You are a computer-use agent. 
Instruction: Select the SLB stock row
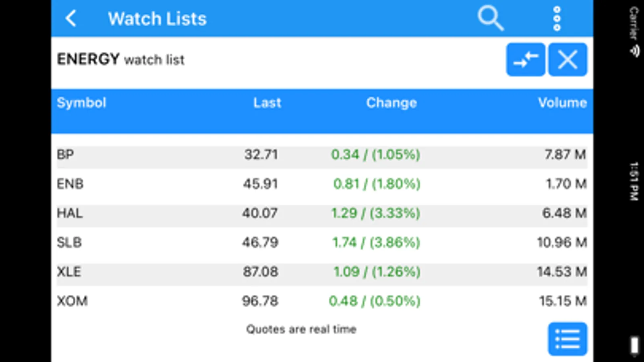coord(69,243)
